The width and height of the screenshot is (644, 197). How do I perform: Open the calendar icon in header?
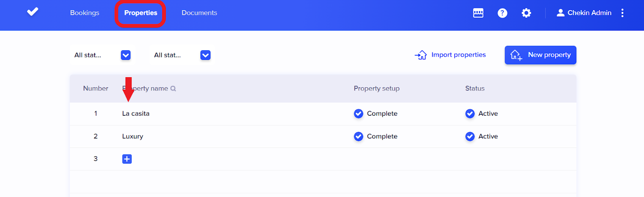[x=478, y=13]
